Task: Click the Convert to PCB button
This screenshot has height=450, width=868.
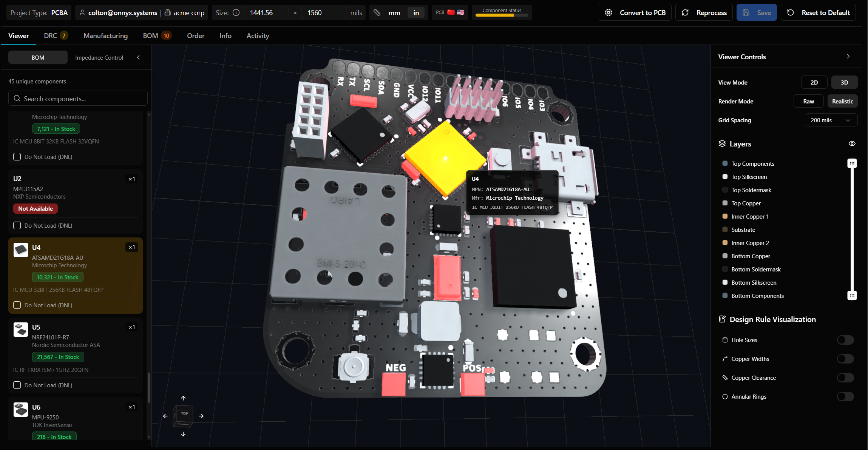Action: tap(635, 12)
